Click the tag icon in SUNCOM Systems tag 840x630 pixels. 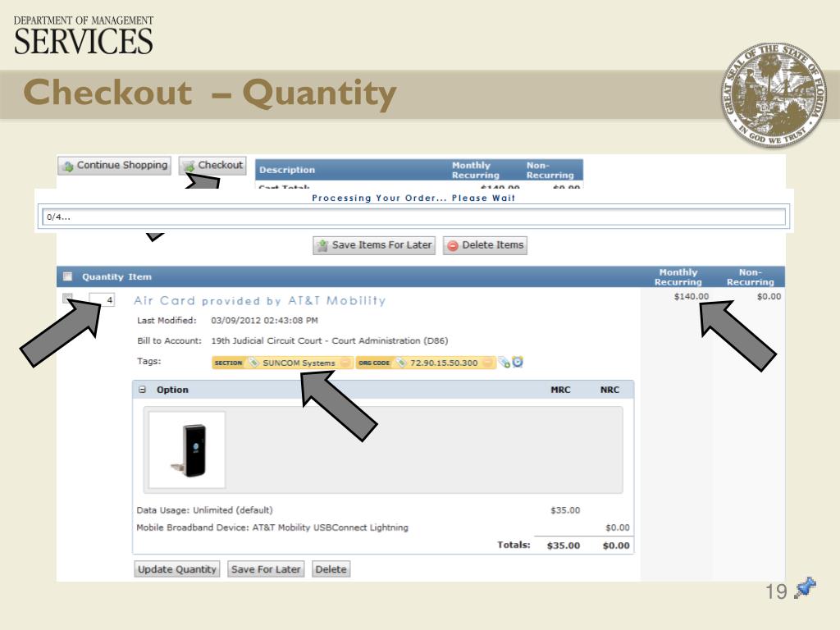click(253, 363)
